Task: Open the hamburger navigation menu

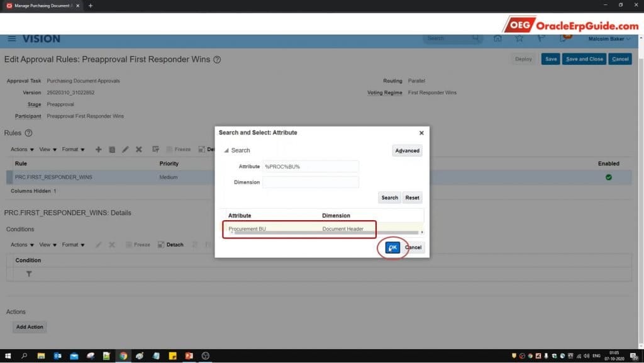Action: [12, 39]
